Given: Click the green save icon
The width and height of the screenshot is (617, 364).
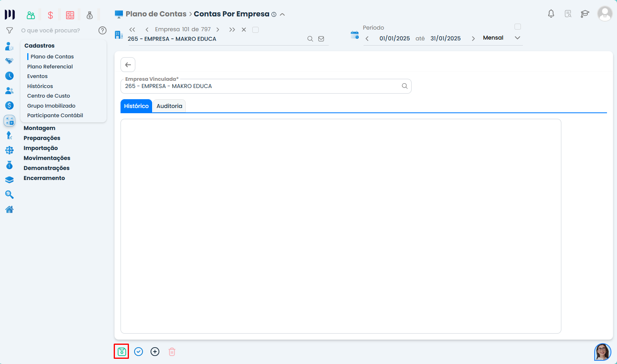Looking at the screenshot, I should click(122, 352).
